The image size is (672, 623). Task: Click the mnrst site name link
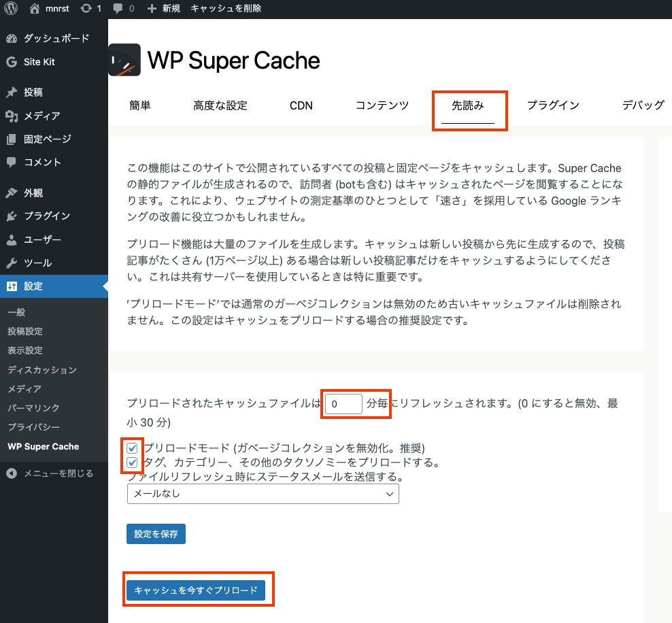(x=57, y=9)
